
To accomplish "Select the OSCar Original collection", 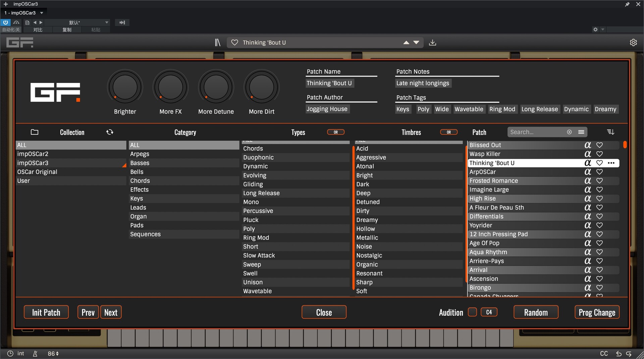I will click(37, 172).
